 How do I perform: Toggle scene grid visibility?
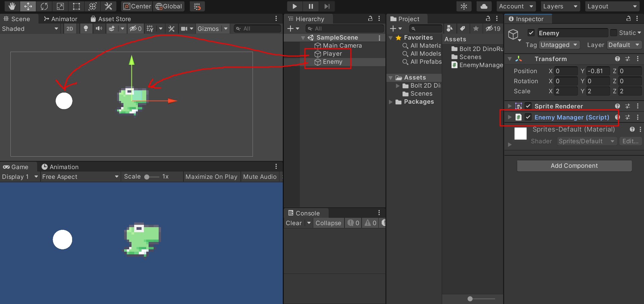(x=150, y=29)
